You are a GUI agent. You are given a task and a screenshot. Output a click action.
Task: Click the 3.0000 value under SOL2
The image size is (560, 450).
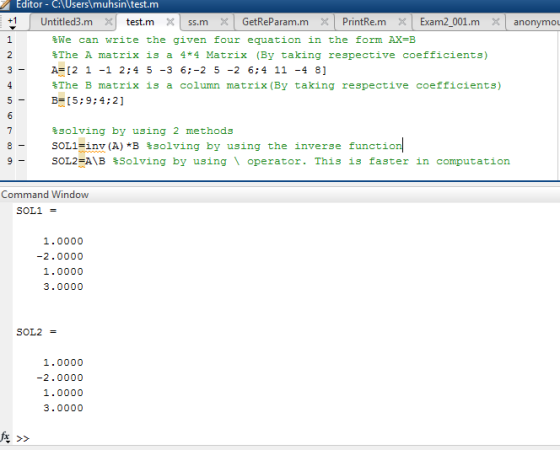[63, 408]
